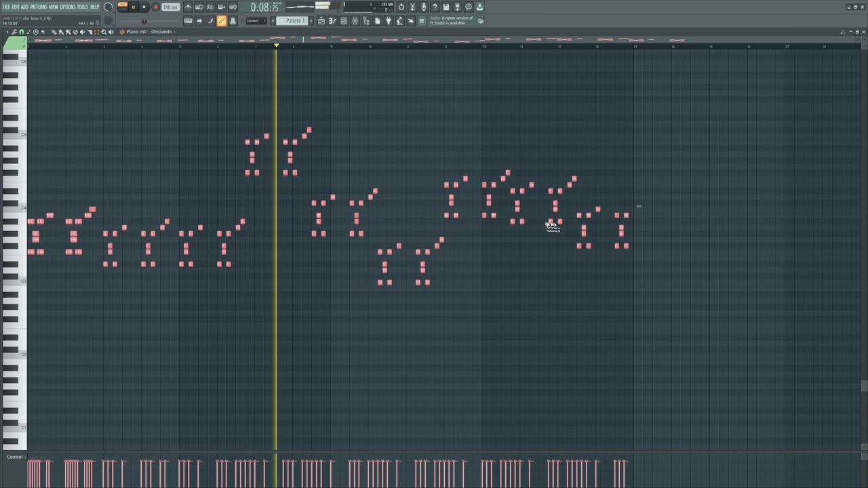Toggle the 3-2-1 countdown before recording
Image resolution: width=868 pixels, height=488 pixels.
pos(210,7)
